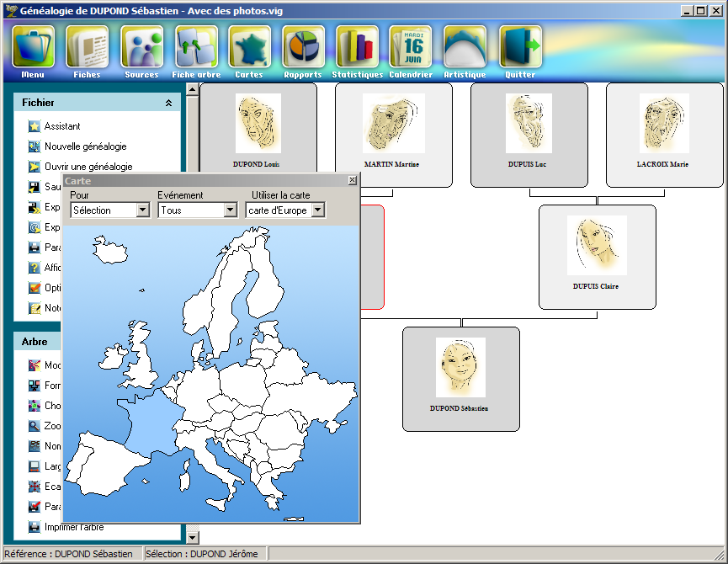728x564 pixels.
Task: Select the MARTIN Martine tree card
Action: coord(394,135)
